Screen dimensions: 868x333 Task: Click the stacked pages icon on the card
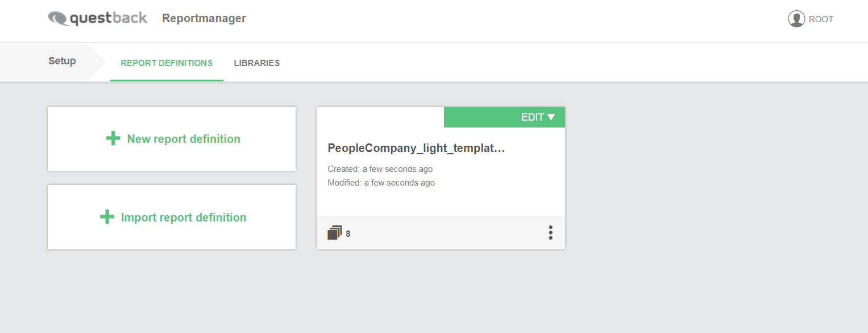click(x=335, y=233)
